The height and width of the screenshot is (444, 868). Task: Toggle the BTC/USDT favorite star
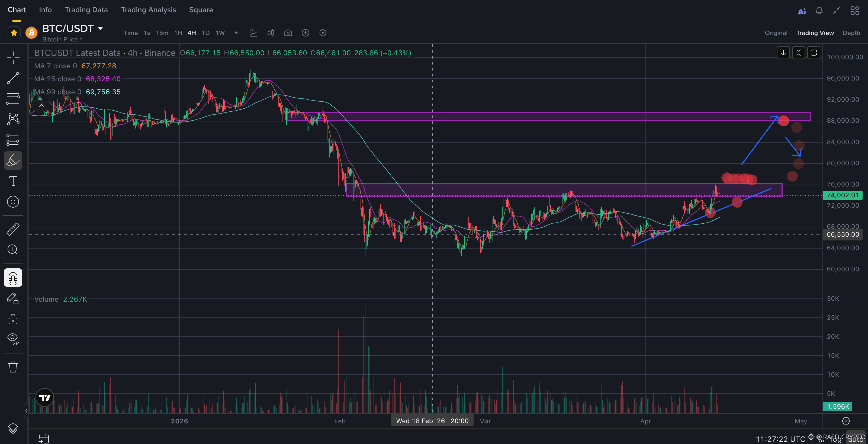14,33
